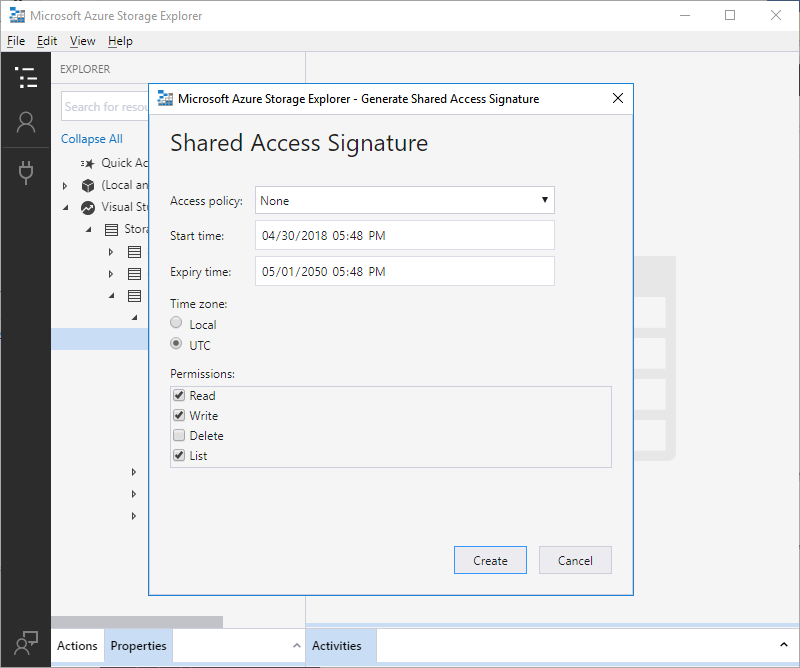Open the Help menu
This screenshot has width=800, height=668.
click(x=120, y=41)
